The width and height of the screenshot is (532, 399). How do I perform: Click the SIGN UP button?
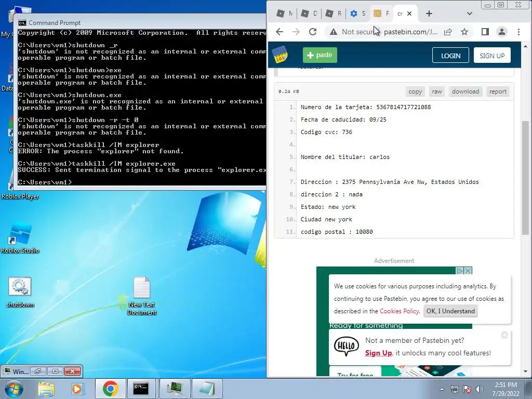point(492,55)
